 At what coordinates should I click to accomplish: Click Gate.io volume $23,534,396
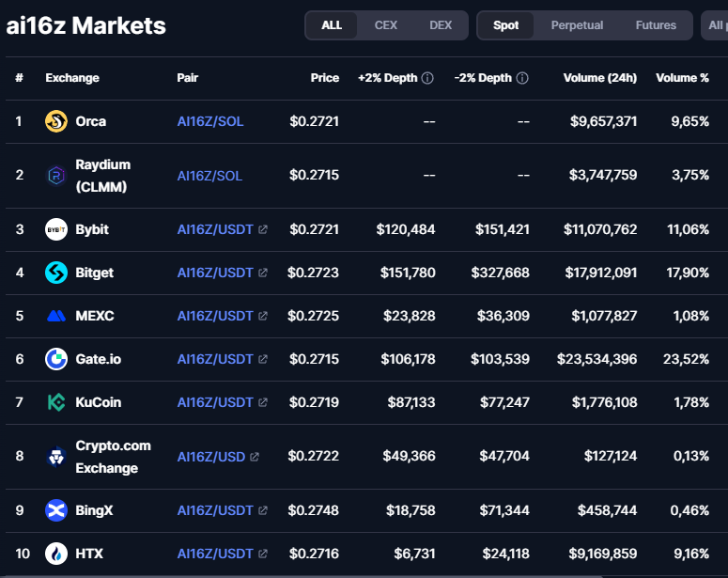(x=597, y=359)
